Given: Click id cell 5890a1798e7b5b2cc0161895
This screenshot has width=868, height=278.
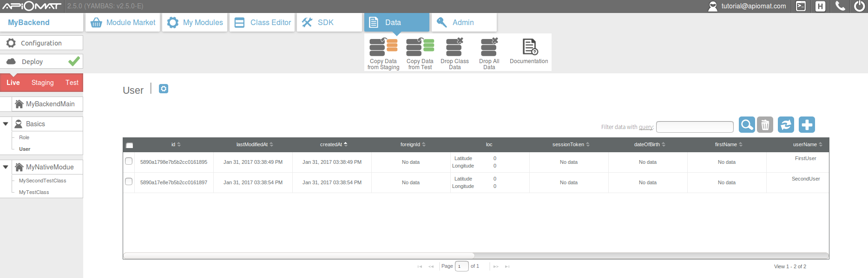Looking at the screenshot, I should 174,162.
